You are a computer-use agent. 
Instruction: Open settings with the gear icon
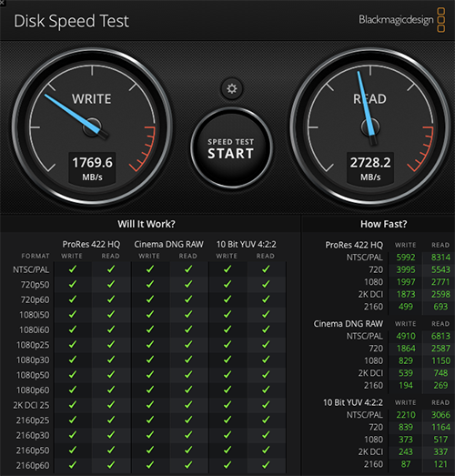coord(232,88)
